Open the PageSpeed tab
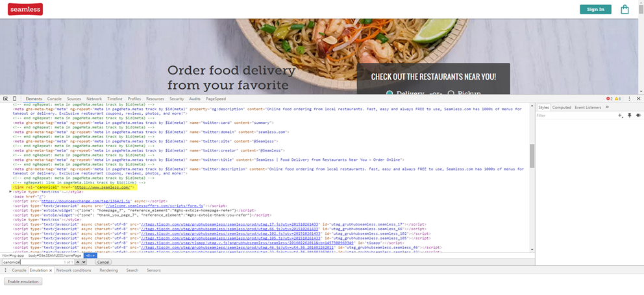This screenshot has width=644, height=295. (216, 99)
